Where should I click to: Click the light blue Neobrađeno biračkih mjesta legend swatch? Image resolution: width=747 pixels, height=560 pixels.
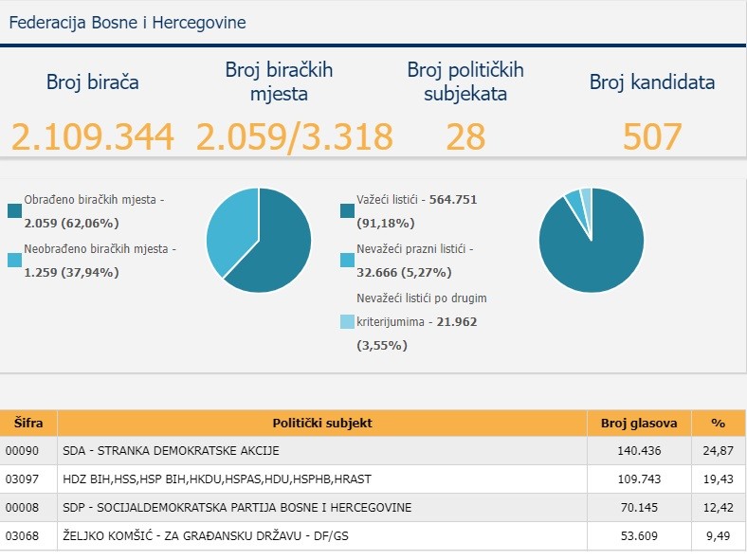click(13, 260)
